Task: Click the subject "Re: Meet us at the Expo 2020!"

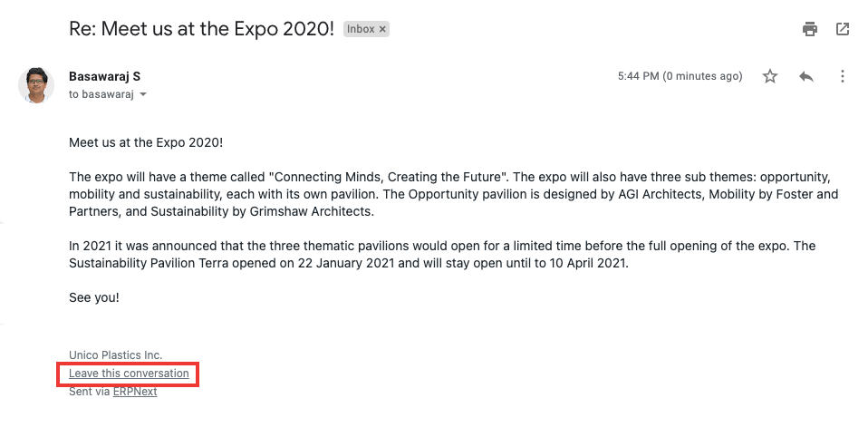Action: [201, 28]
